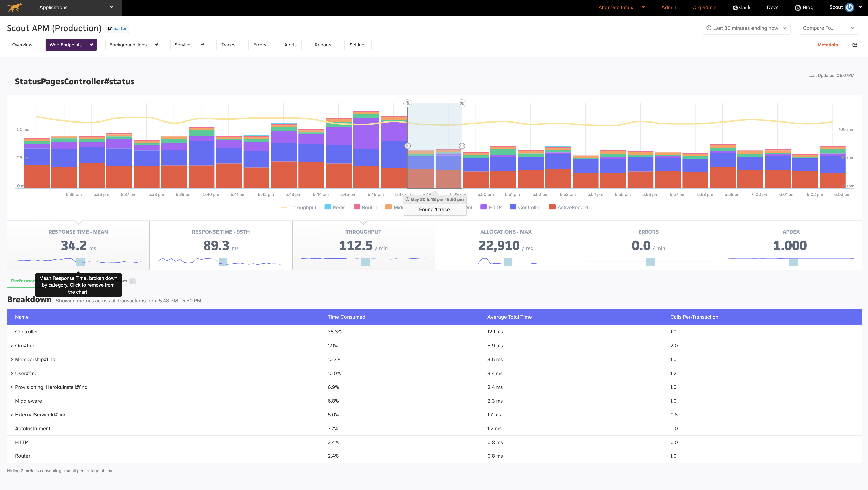
Task: Zoom into the selected chart region
Action: (x=407, y=103)
